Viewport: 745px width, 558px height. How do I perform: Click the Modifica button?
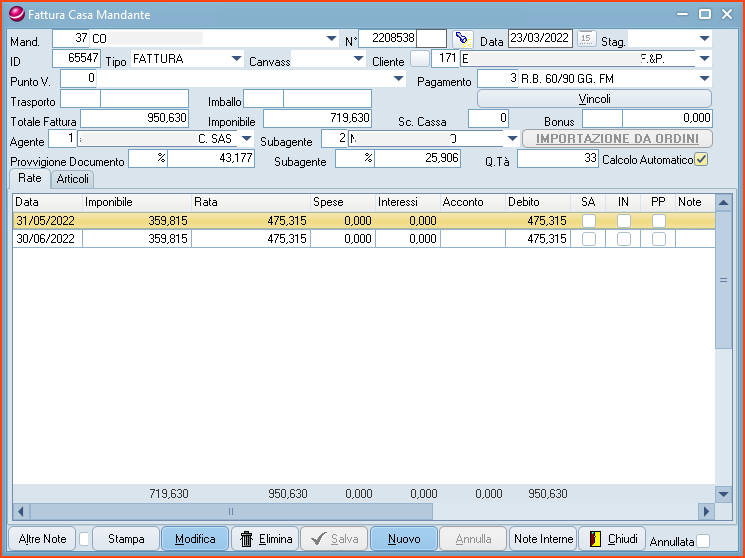tap(195, 539)
